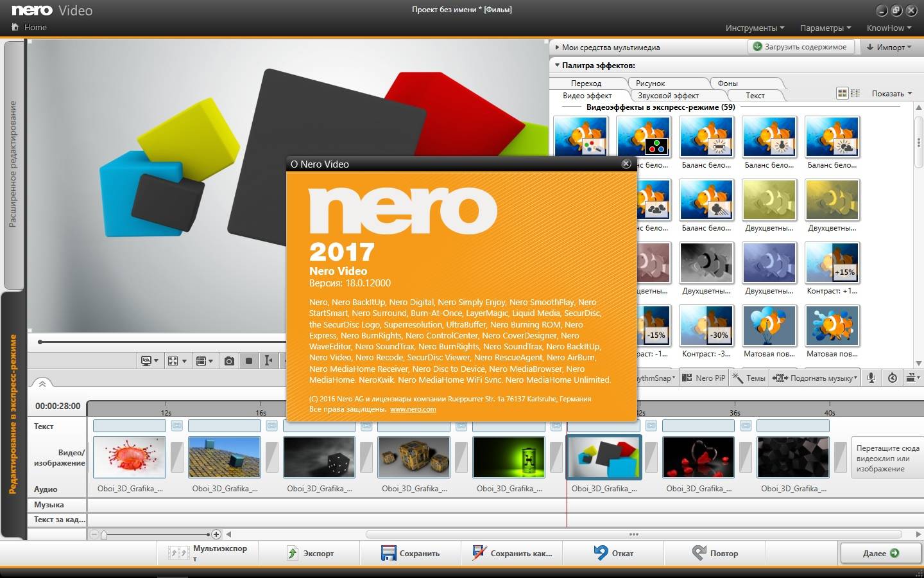
Task: Switch to the Переход tab
Action: click(586, 83)
